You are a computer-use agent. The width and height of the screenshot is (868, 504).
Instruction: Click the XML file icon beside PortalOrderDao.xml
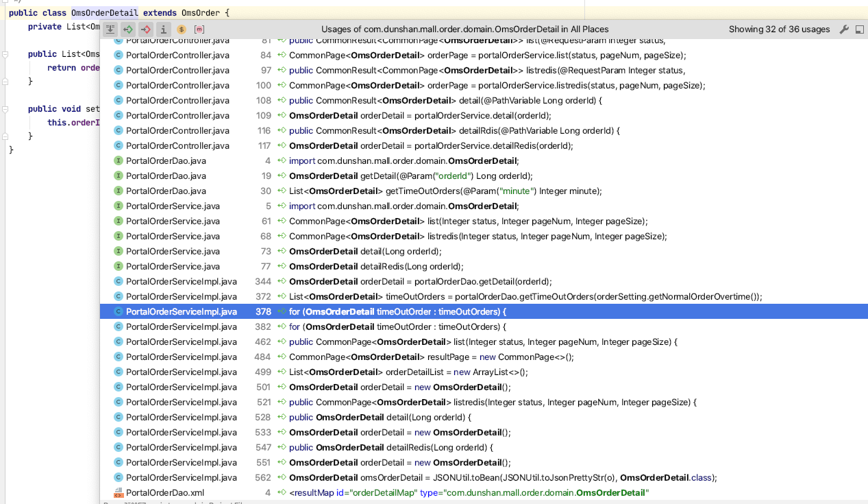coord(119,492)
